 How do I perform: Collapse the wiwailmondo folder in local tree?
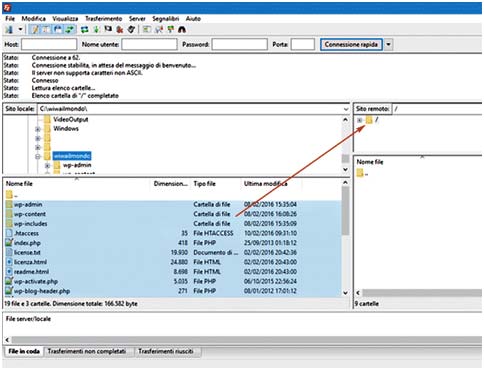coord(38,156)
